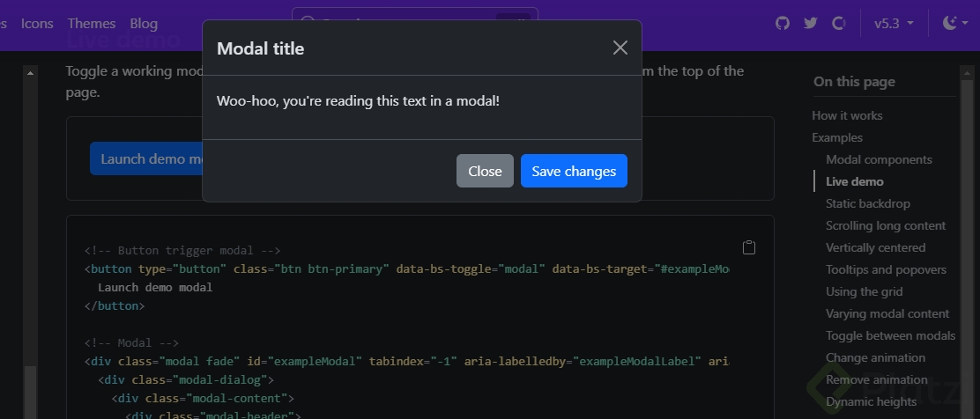Screen dimensions: 980x419
Task: Go to Scrolling long content section
Action: [886, 225]
